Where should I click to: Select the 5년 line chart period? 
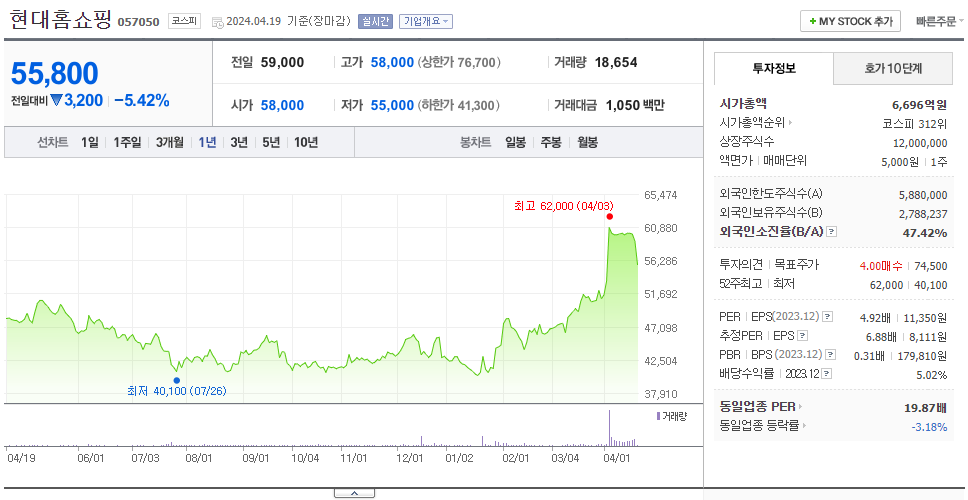[271, 143]
